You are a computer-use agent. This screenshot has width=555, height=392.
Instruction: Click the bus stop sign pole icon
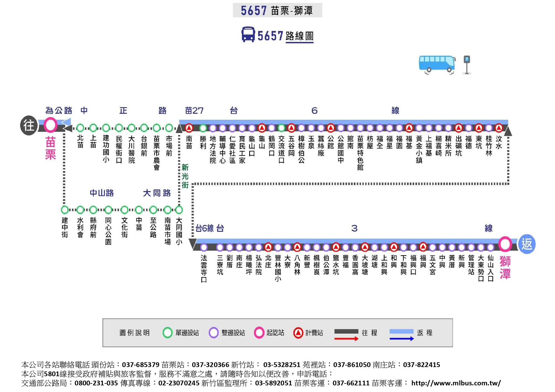[467, 65]
